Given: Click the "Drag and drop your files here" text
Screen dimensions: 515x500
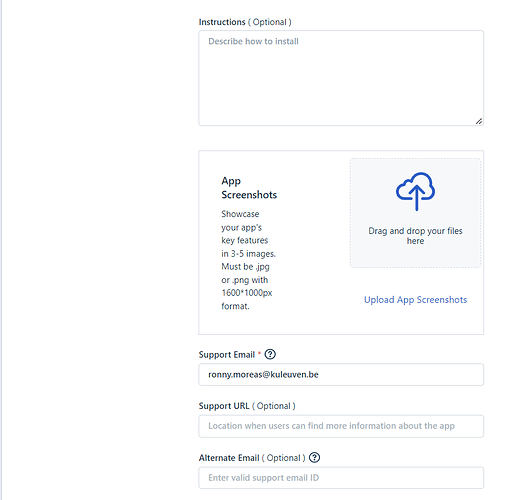Looking at the screenshot, I should point(415,236).
